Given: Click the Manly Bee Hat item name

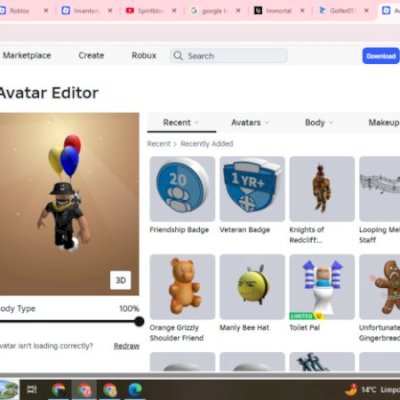Looking at the screenshot, I should click(x=244, y=328).
